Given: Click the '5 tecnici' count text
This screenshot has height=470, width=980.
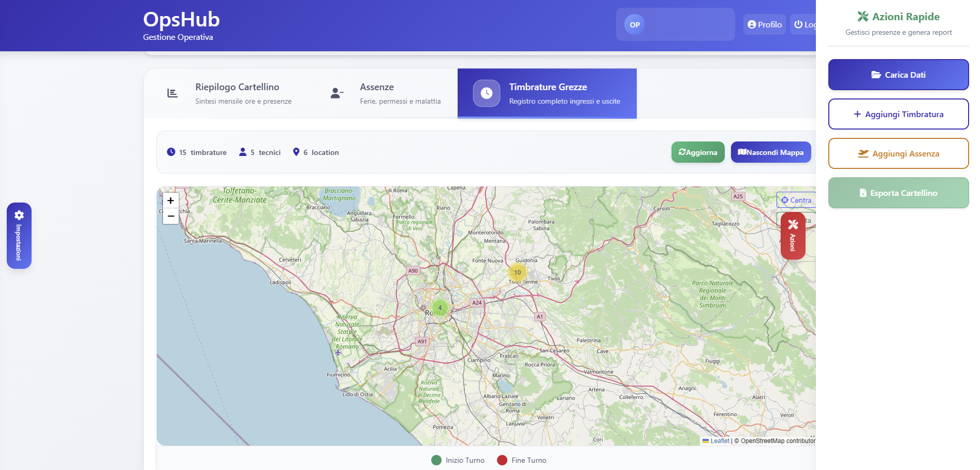Looking at the screenshot, I should tap(266, 152).
